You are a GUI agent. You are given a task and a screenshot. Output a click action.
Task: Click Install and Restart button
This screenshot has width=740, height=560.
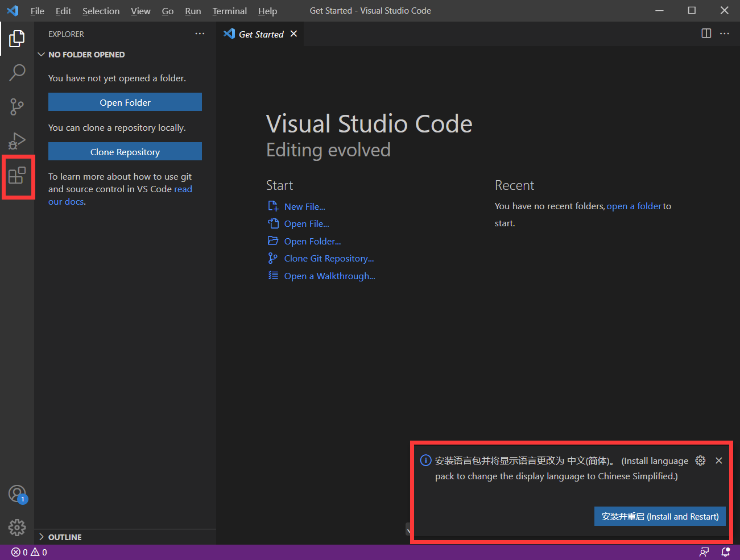[x=660, y=516]
